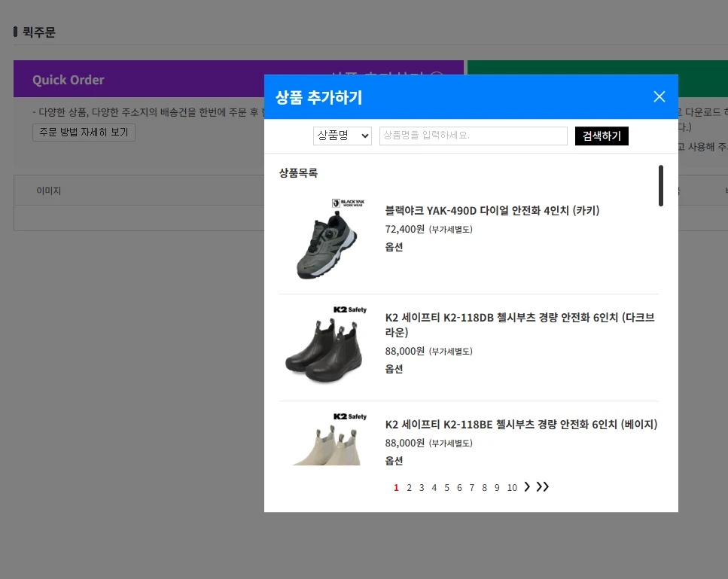The height and width of the screenshot is (579, 728).
Task: Go to page 3 of product list
Action: [x=422, y=488]
